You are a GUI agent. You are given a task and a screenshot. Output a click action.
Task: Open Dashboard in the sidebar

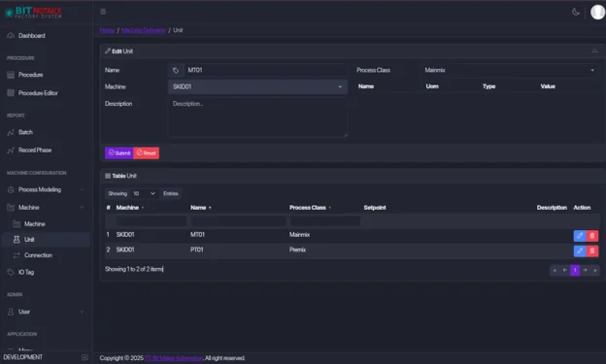click(x=31, y=36)
